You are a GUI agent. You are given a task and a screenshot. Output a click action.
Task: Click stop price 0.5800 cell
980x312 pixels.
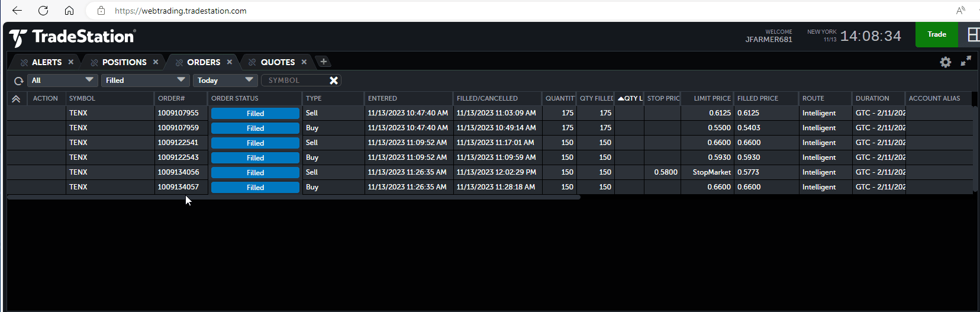663,172
